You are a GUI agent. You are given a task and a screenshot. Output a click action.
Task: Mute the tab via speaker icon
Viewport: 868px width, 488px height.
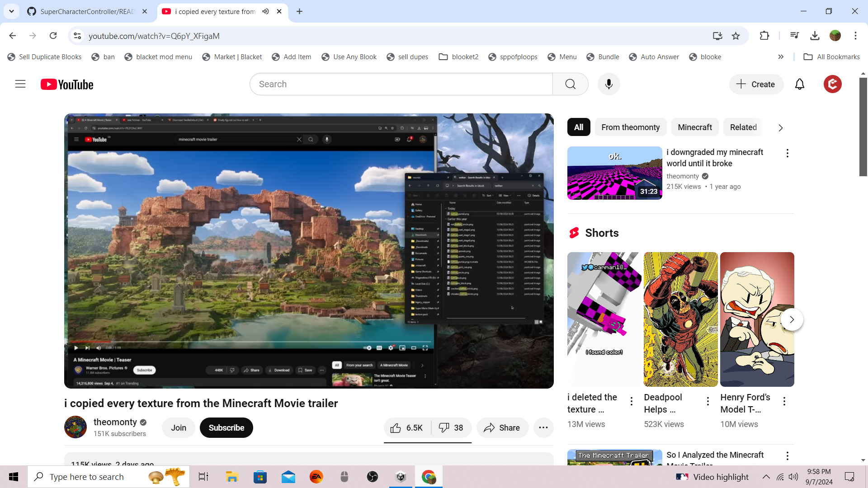(x=266, y=11)
